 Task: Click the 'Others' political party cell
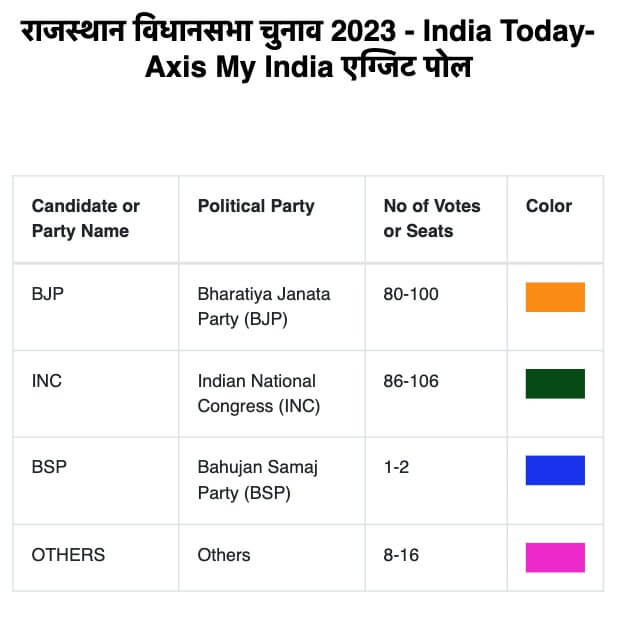coord(224,555)
